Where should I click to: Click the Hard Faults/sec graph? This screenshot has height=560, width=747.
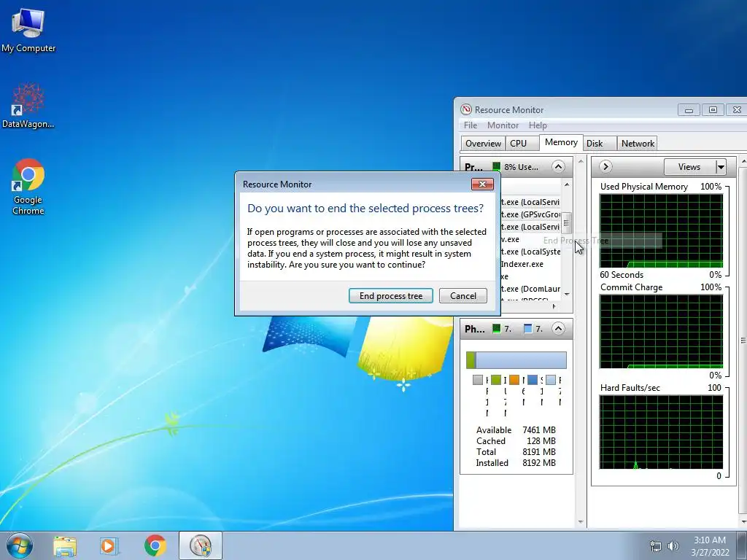661,432
